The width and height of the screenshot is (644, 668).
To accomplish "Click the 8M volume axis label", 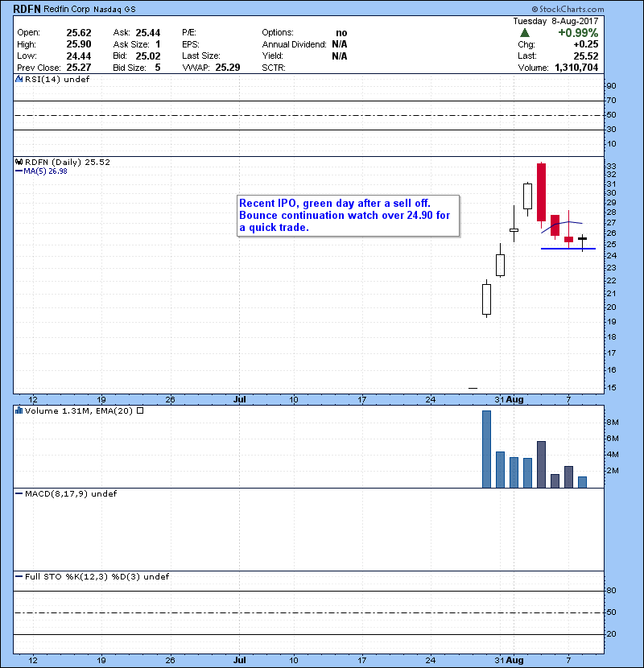I will click(613, 423).
